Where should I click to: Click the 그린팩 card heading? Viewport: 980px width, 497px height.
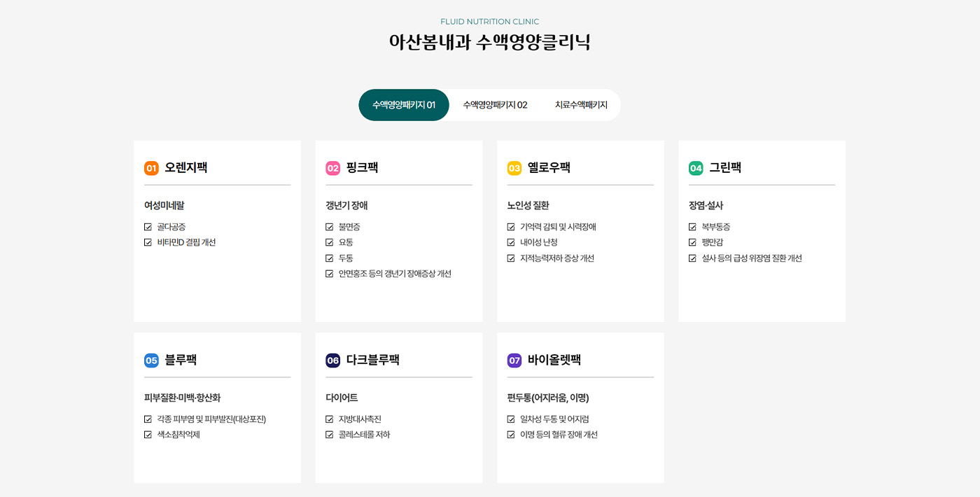pos(725,168)
